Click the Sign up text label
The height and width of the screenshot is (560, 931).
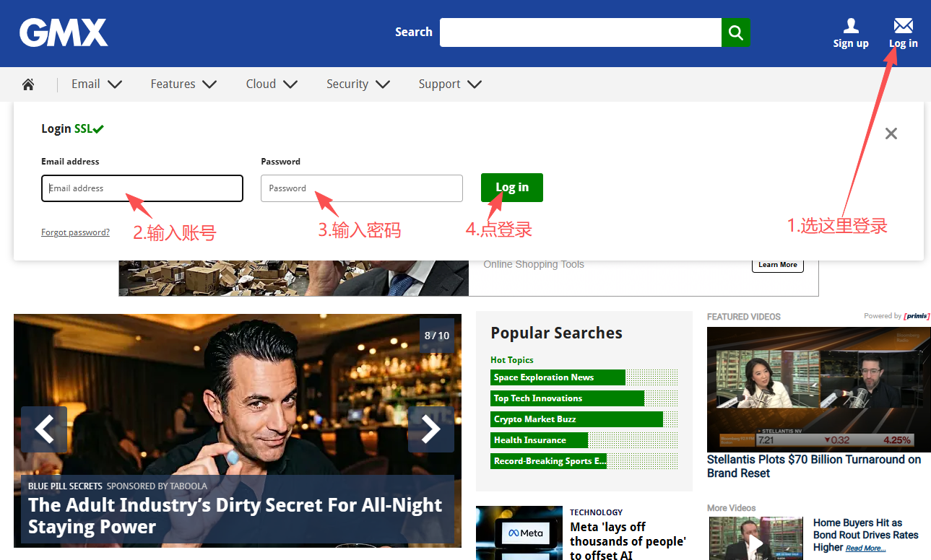tap(851, 43)
